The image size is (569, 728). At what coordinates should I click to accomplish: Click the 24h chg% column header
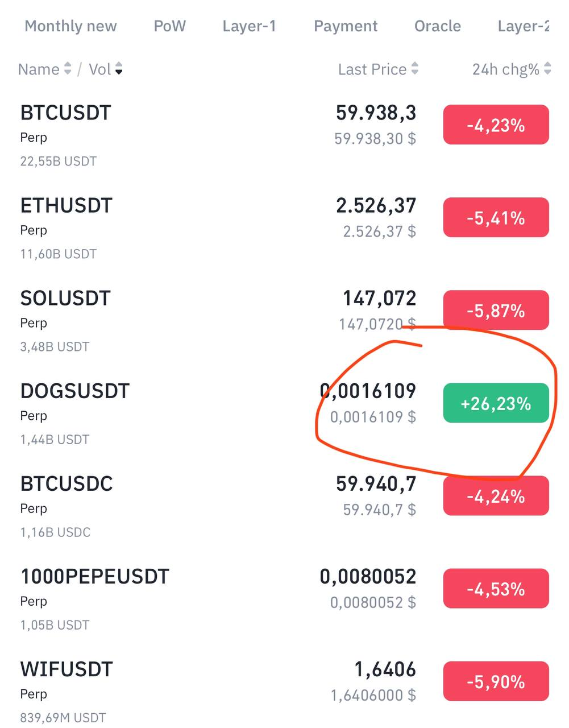click(505, 69)
